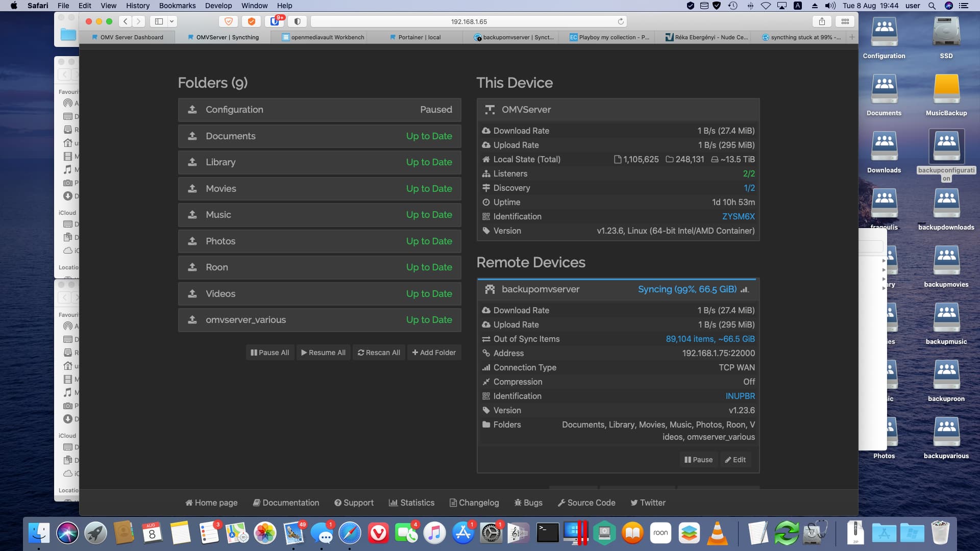This screenshot has height=551, width=980.
Task: Open the Spotlight search icon
Action: coord(932,6)
